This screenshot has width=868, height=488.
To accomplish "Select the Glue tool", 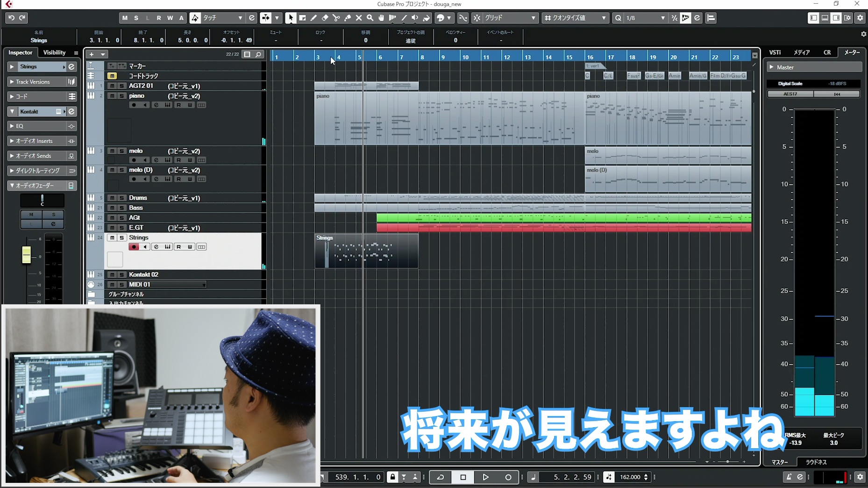I will pyautogui.click(x=347, y=18).
